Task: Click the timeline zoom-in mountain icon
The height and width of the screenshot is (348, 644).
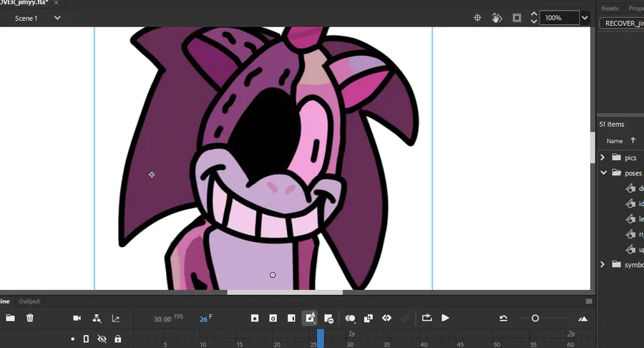Action: coord(582,319)
